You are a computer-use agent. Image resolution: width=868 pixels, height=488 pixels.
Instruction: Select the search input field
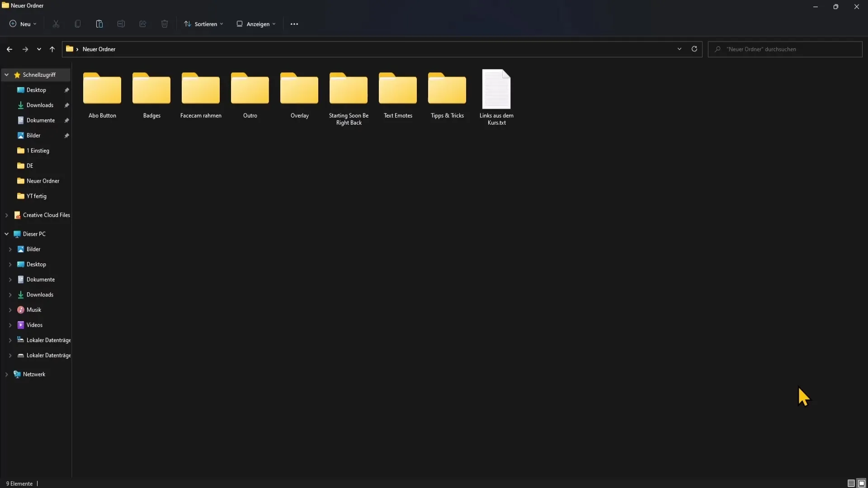(x=787, y=49)
